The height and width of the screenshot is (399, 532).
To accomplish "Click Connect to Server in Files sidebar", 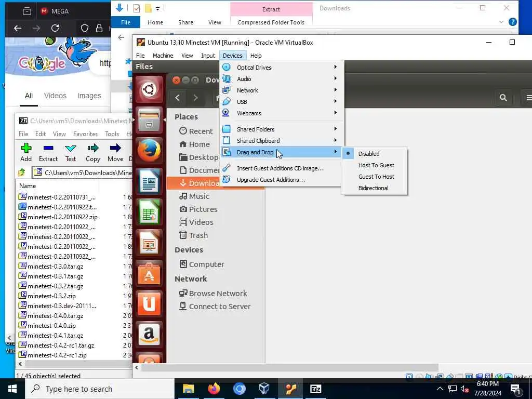I will 215,307.
